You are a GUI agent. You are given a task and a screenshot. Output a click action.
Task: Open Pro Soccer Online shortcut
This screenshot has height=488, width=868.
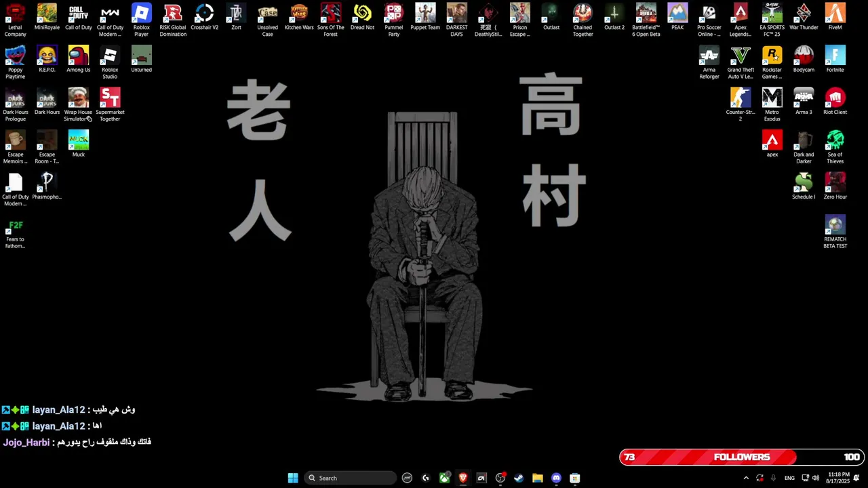709,20
